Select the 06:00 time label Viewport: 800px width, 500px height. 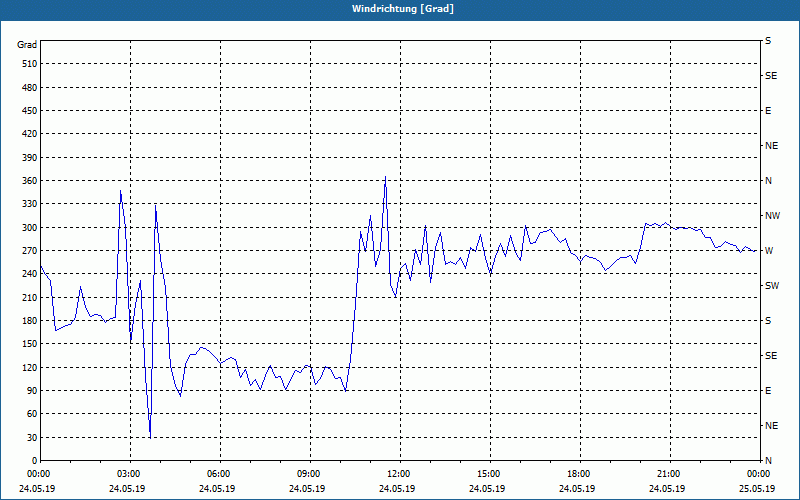click(217, 474)
